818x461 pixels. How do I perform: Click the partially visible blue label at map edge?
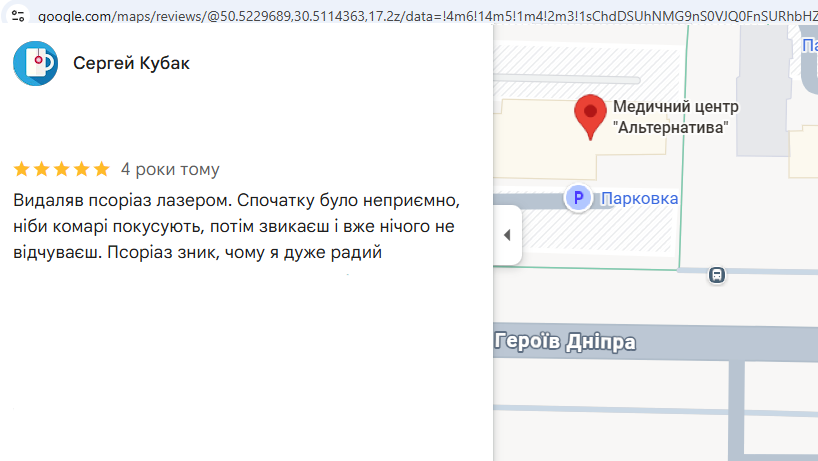pyautogui.click(x=810, y=46)
